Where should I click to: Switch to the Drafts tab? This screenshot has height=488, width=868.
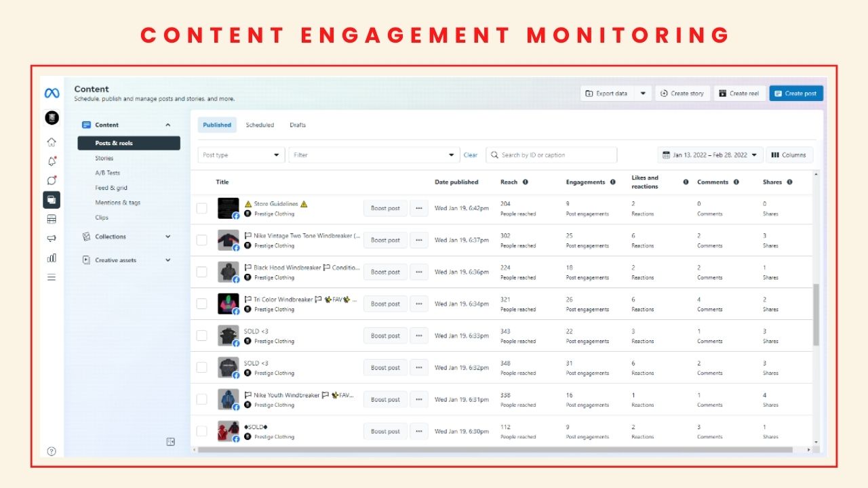pos(298,125)
